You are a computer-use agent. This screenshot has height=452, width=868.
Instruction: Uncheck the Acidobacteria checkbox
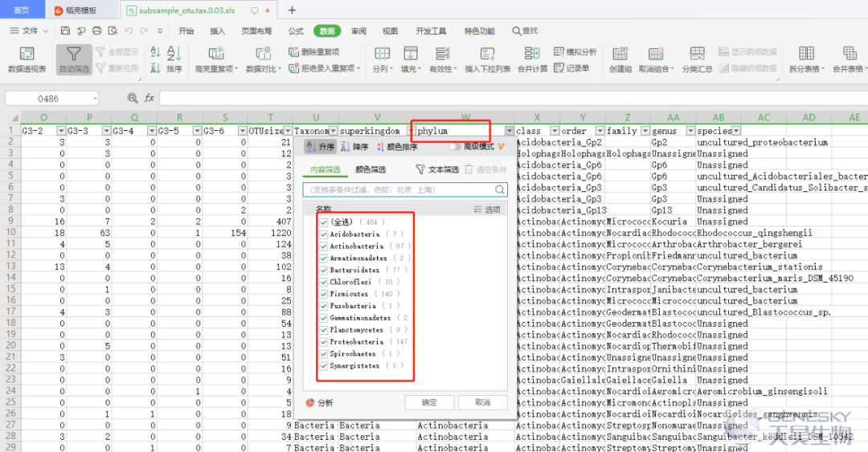click(324, 234)
